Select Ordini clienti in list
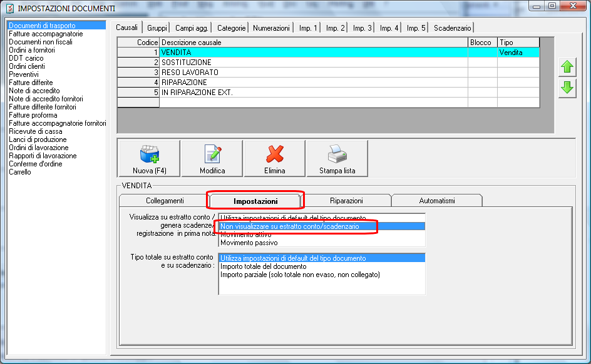This screenshot has height=364, width=591. coord(56,66)
